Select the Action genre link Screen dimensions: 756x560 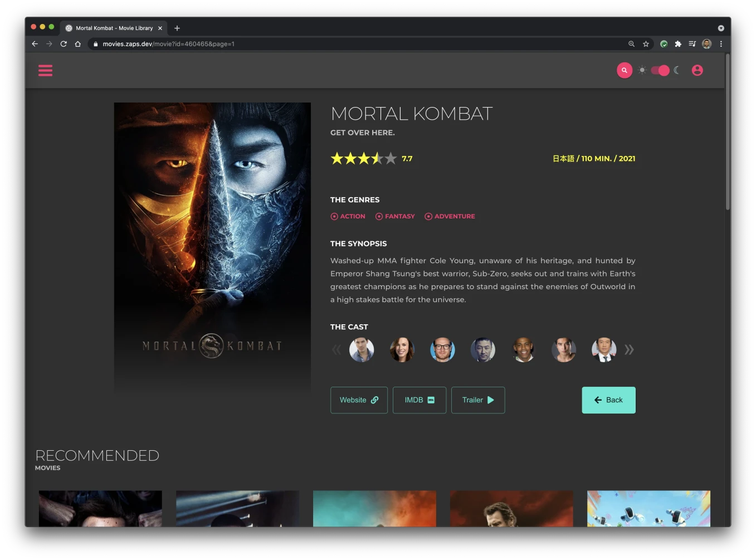tap(348, 216)
